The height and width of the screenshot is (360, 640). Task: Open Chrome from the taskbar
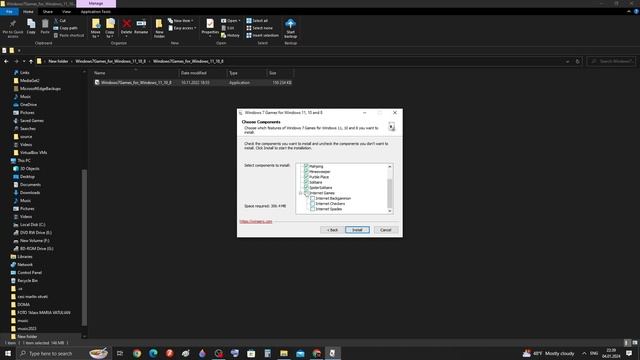[x=137, y=353]
